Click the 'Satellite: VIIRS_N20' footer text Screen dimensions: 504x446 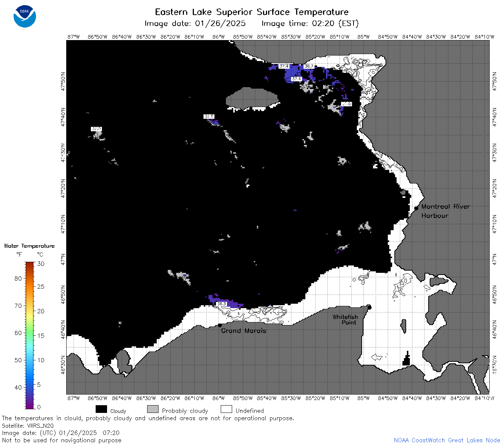click(28, 425)
